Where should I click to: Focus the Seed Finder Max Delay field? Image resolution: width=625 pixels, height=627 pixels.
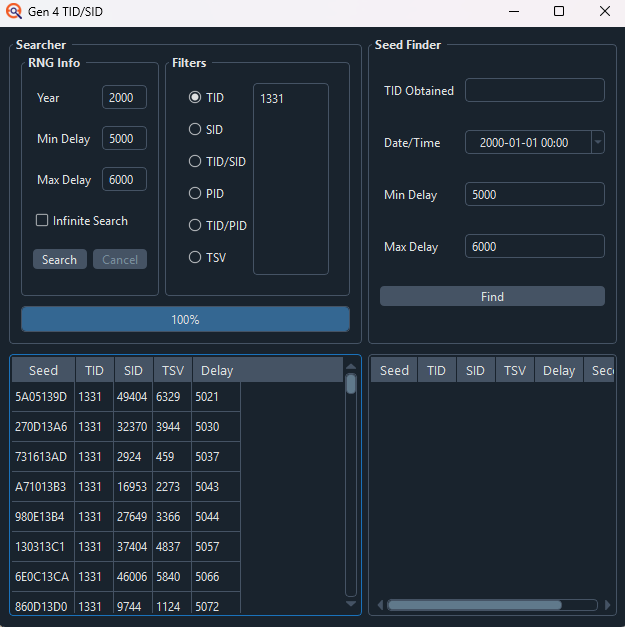pos(535,246)
